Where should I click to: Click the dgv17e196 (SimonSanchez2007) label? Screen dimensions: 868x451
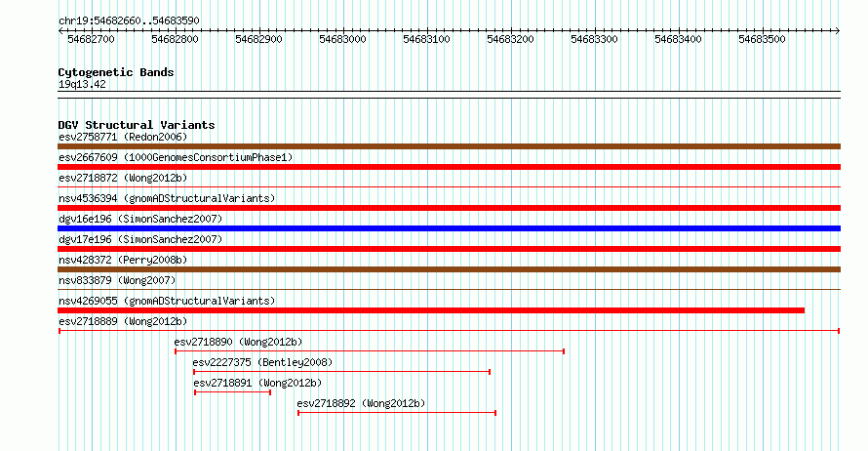(x=140, y=239)
